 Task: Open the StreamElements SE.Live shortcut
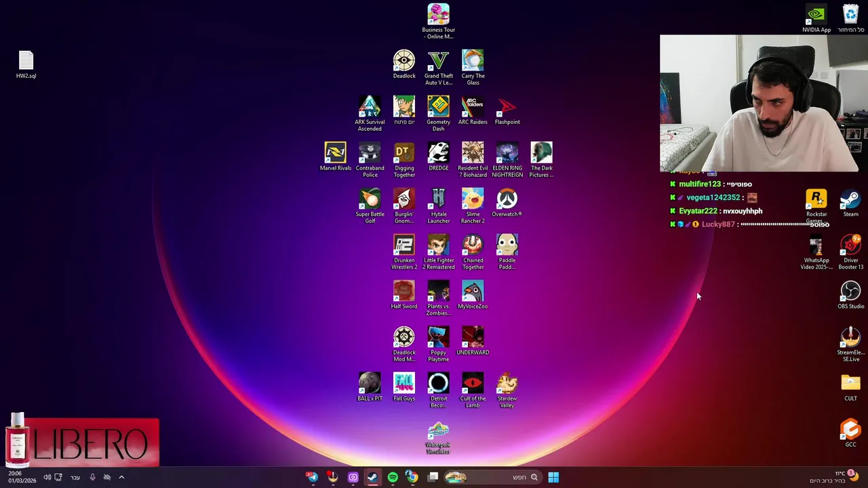(x=850, y=344)
